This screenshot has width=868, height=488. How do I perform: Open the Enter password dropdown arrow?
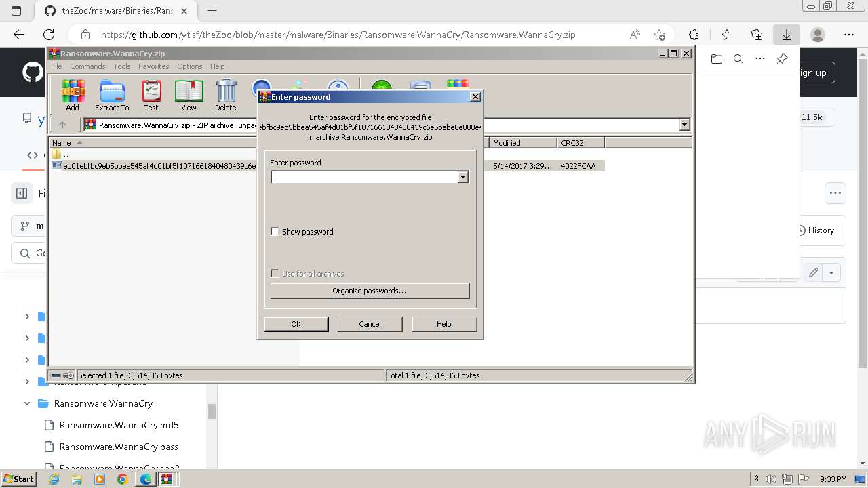coord(462,177)
